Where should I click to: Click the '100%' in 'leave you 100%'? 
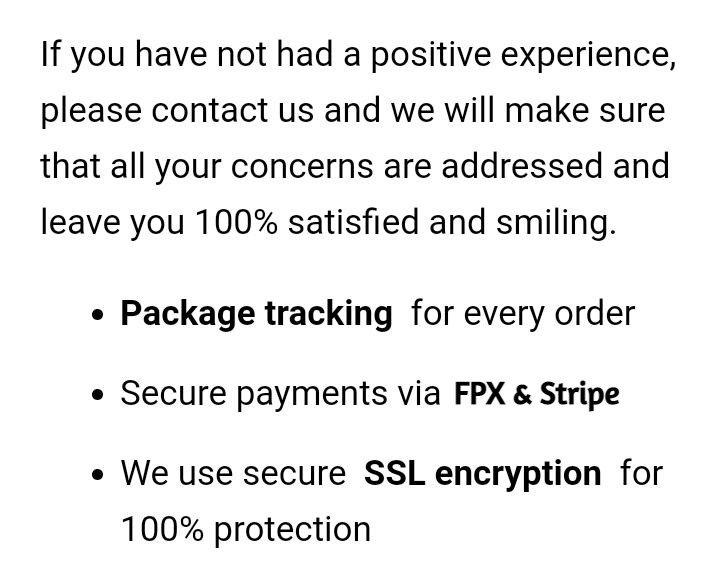[x=235, y=222]
